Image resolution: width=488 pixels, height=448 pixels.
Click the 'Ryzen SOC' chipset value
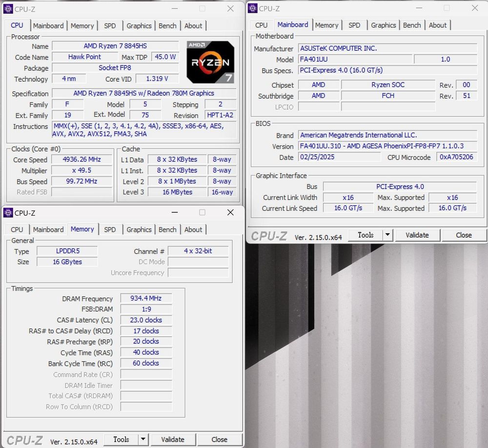pyautogui.click(x=388, y=85)
